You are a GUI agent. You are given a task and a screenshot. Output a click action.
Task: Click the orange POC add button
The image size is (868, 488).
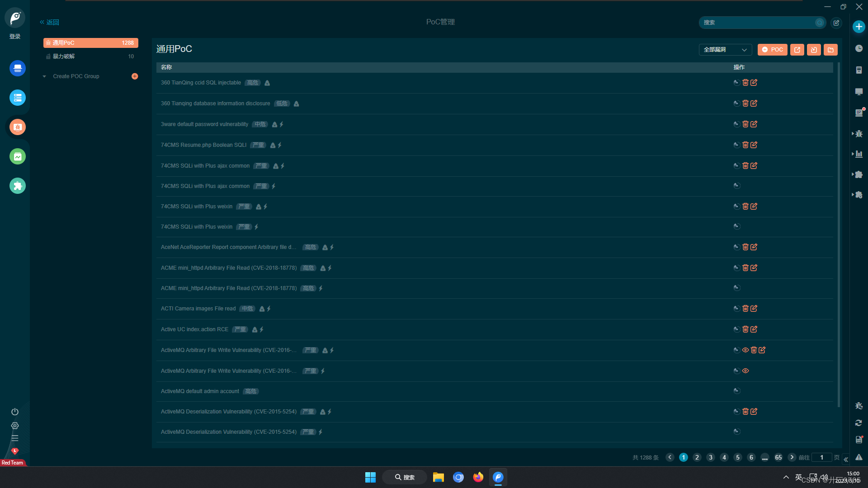772,50
